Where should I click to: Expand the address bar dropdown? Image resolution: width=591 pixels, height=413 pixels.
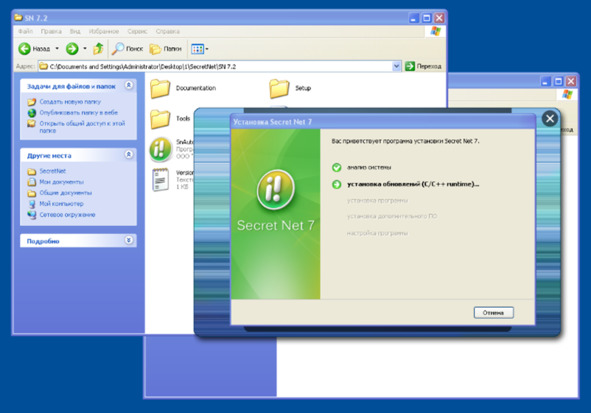[x=396, y=66]
